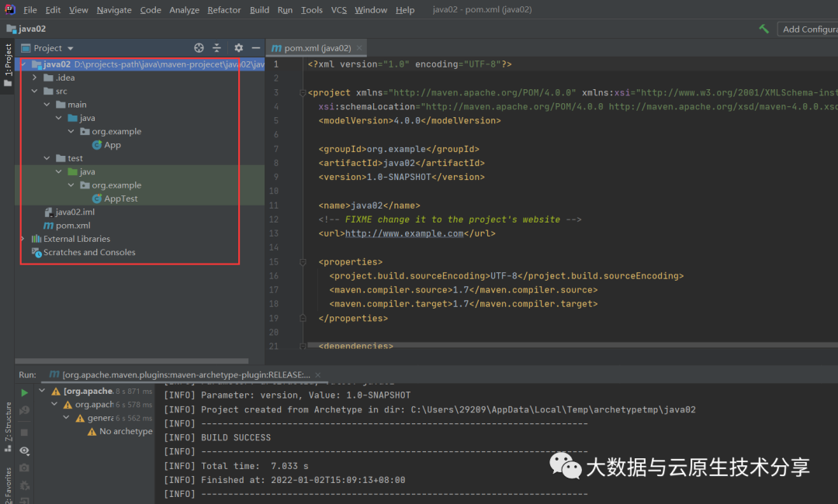This screenshot has height=504, width=838.
Task: Rerun with the green play button
Action: (25, 392)
